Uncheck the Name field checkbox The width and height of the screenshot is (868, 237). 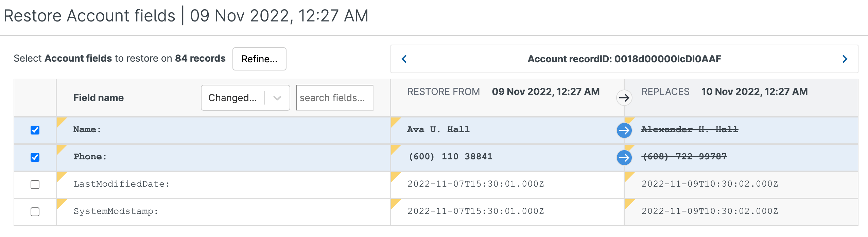click(x=35, y=130)
